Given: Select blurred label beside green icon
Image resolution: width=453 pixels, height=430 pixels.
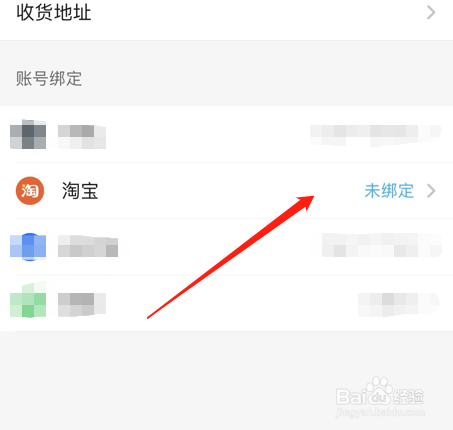Looking at the screenshot, I should pyautogui.click(x=82, y=304).
